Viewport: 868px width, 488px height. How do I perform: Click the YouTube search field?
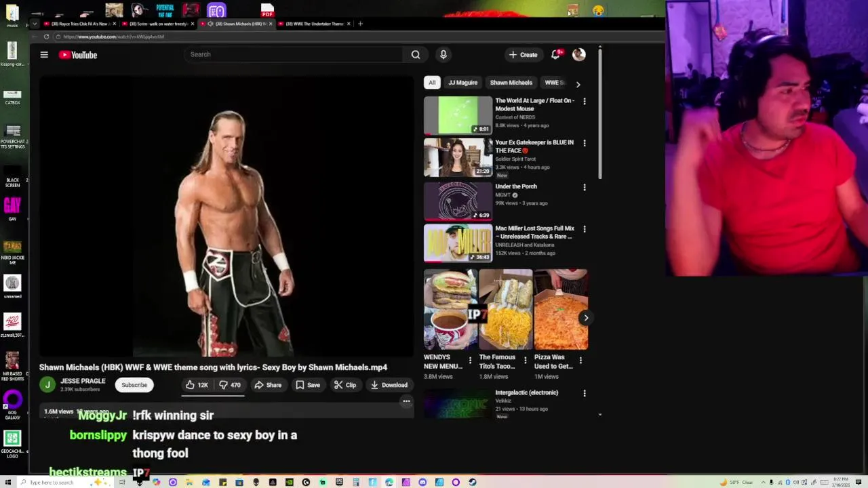coord(295,54)
